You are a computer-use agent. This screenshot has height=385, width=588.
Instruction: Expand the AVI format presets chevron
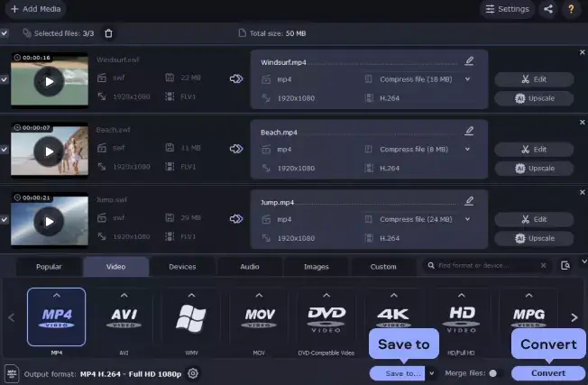point(124,296)
